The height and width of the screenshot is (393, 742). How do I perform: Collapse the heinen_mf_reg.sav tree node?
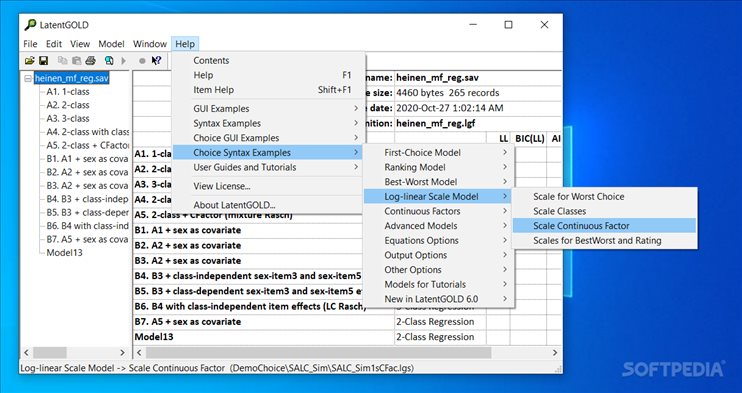tap(28, 78)
